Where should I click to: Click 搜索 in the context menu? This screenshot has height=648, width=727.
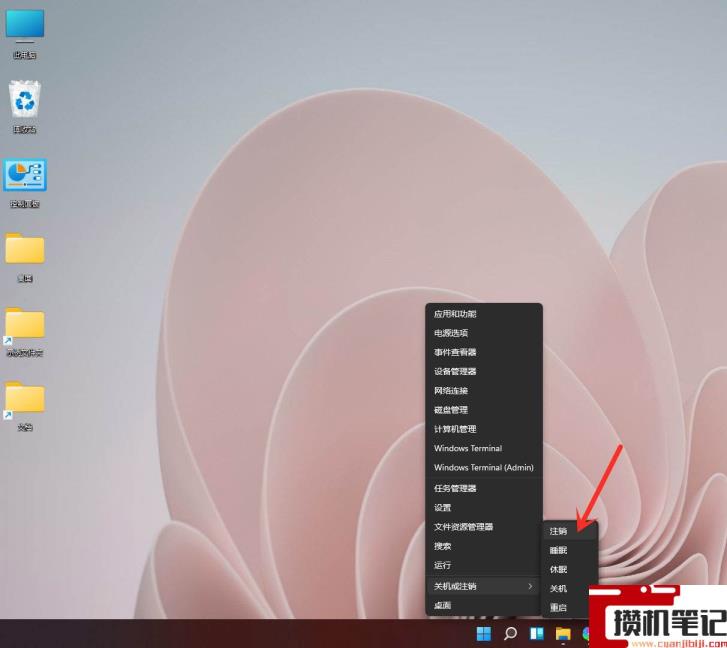tap(484, 546)
